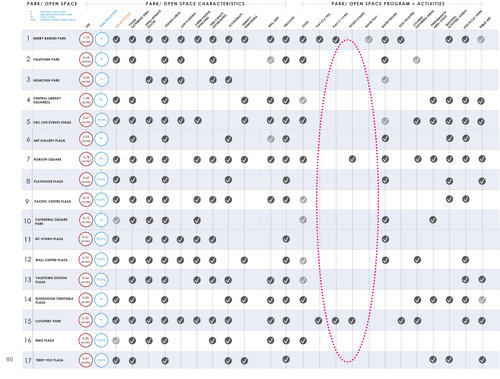Image resolution: width=500 pixels, height=379 pixels.
Task: Click the Public Art check mark for Terry Fox Plaza
Action: pyautogui.click(x=482, y=360)
